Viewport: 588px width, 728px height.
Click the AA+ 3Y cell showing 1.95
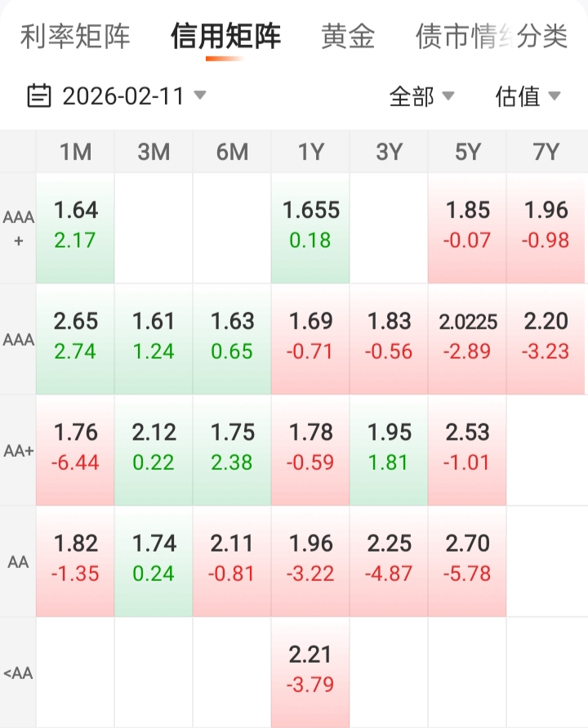389,448
